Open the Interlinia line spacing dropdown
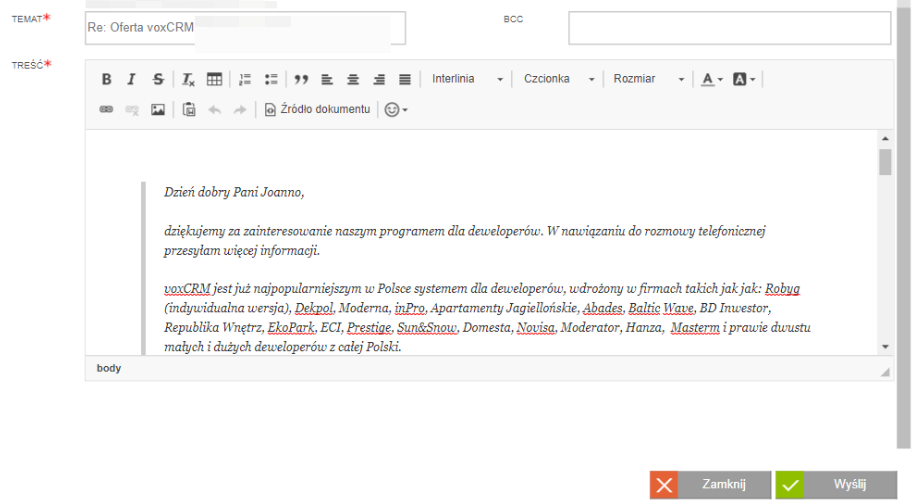Viewport: 915px width, 504px height. [x=467, y=79]
